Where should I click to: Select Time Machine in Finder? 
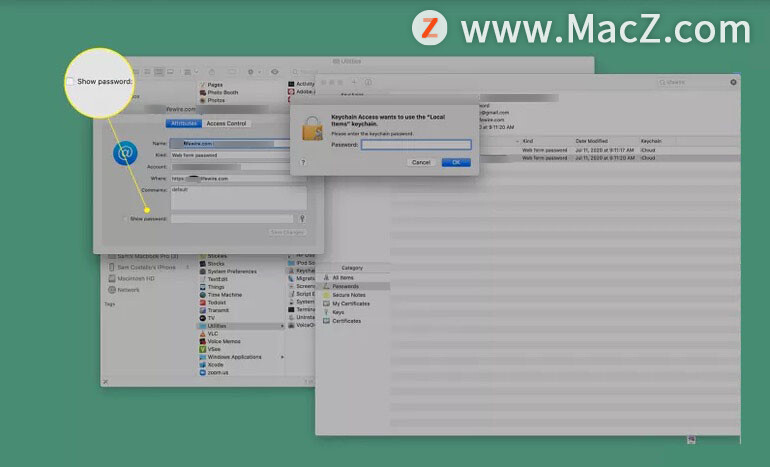click(x=224, y=295)
